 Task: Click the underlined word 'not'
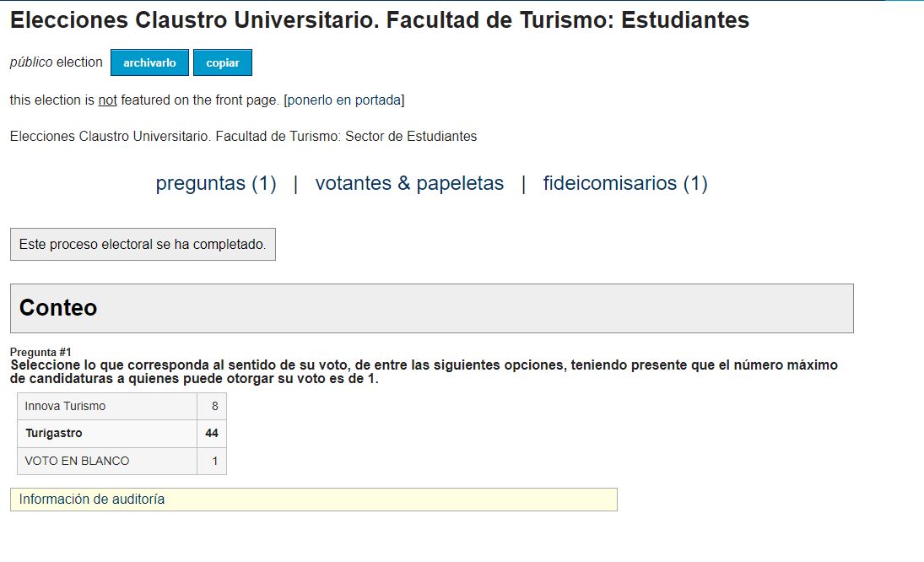107,100
